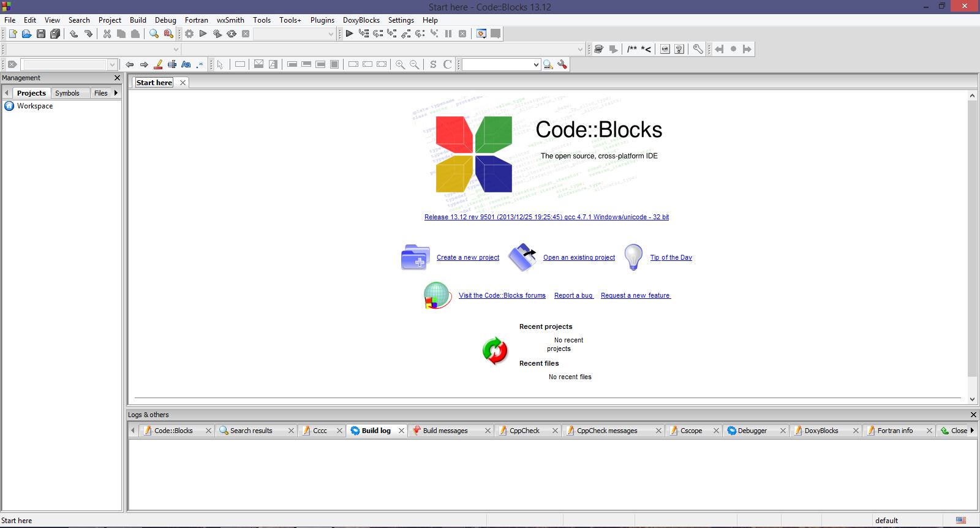This screenshot has width=980, height=528.
Task: Click the release version info link
Action: pos(546,217)
